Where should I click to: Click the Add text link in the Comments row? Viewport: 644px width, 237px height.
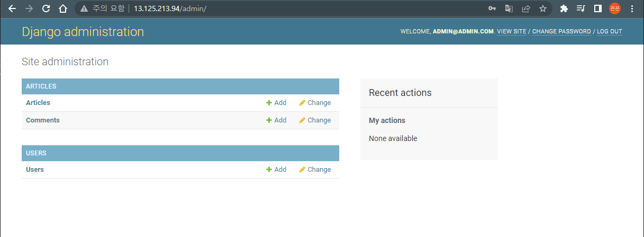280,120
